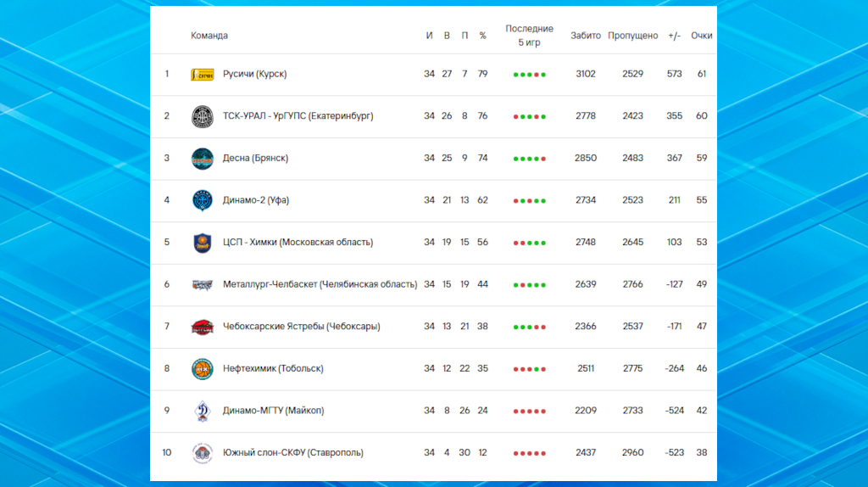Click the Чебоксарские Ястребы team logo

202,327
